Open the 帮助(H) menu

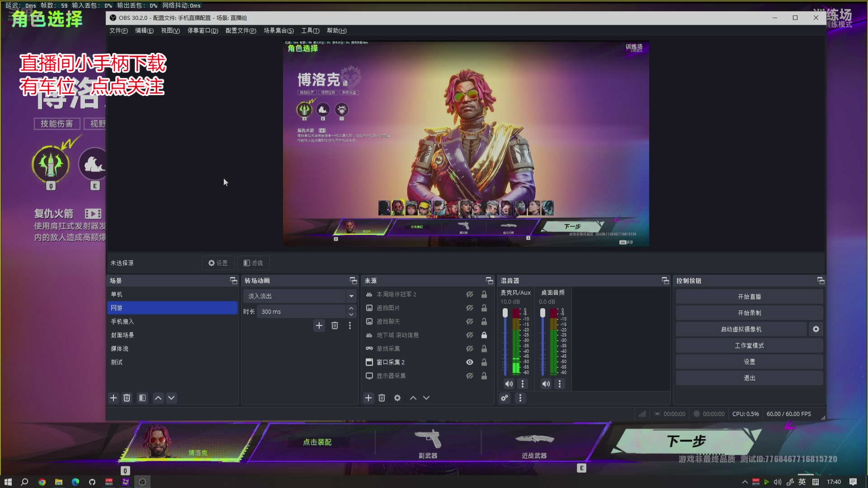pos(337,31)
